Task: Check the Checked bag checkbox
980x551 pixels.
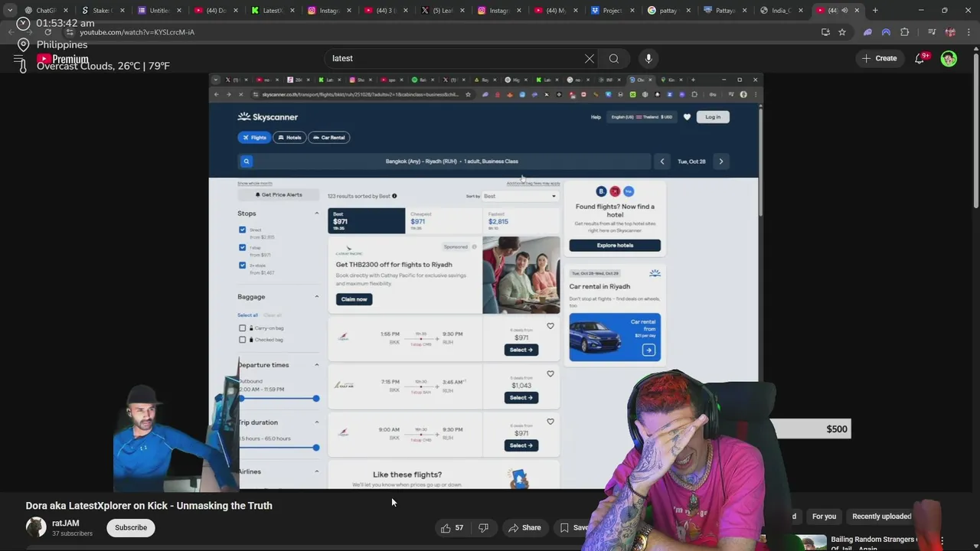Action: coord(243,340)
